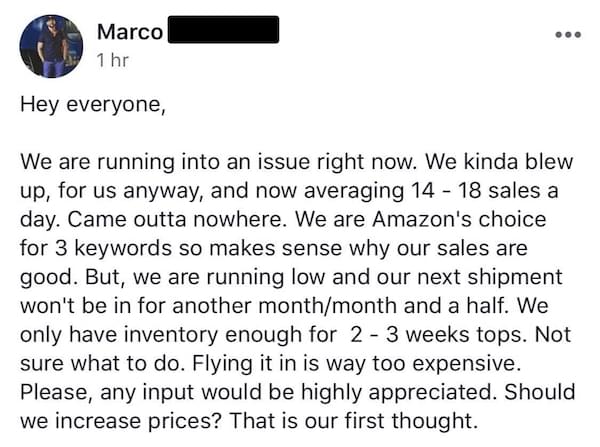Click the "1 hr" post timestamp

[113, 60]
